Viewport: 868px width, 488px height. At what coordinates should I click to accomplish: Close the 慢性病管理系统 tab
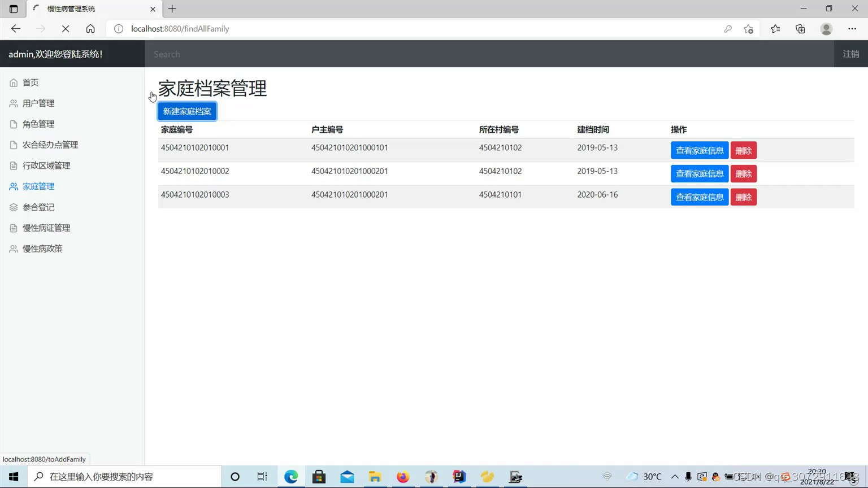[x=153, y=9]
